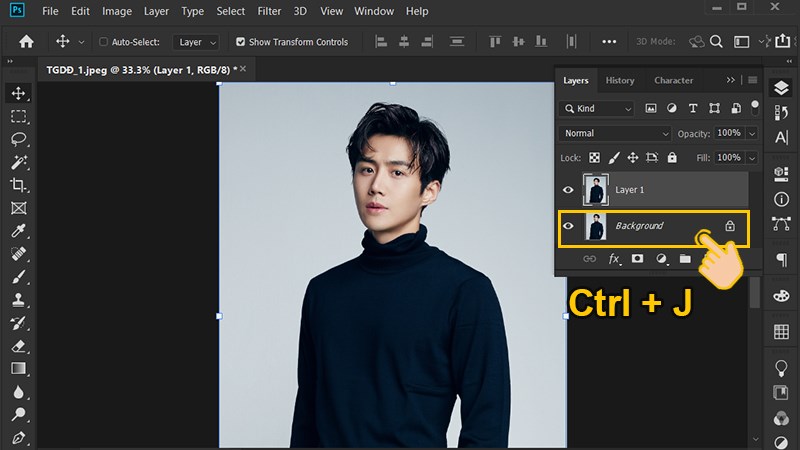Open the Learn lightbulb panel icon
800x450 pixels.
tap(781, 368)
